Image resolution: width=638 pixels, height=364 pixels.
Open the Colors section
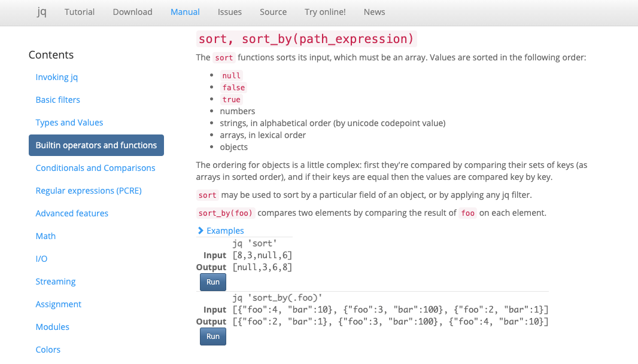point(48,349)
